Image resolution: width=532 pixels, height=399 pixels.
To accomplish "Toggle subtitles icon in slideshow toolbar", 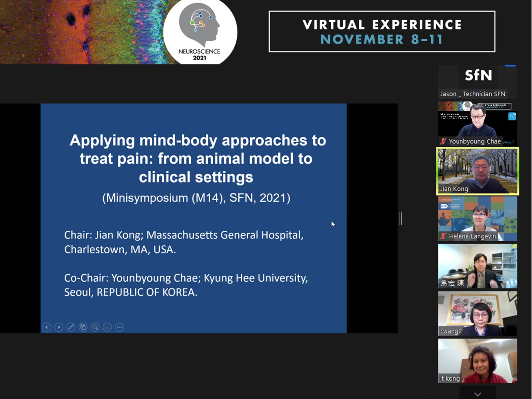I will [107, 327].
